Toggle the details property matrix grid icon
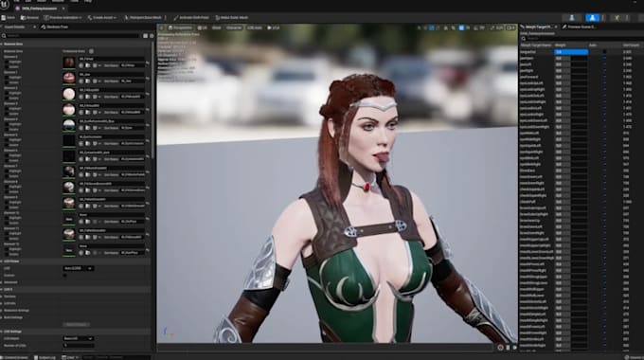 coord(145,36)
